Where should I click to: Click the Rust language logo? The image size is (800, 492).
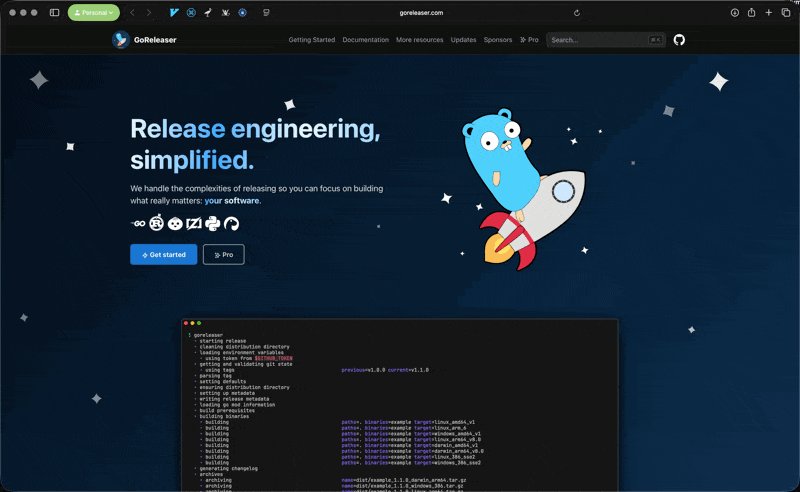coord(157,223)
